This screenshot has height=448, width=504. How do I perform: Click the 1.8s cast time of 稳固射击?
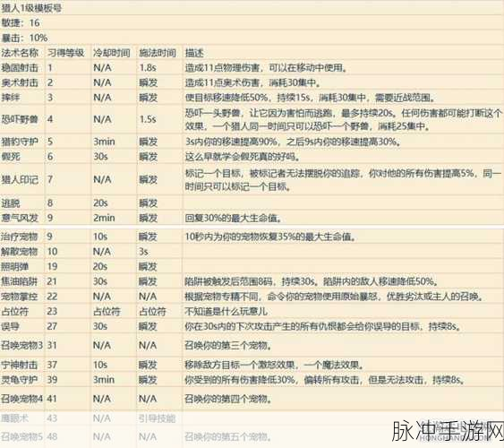click(148, 68)
